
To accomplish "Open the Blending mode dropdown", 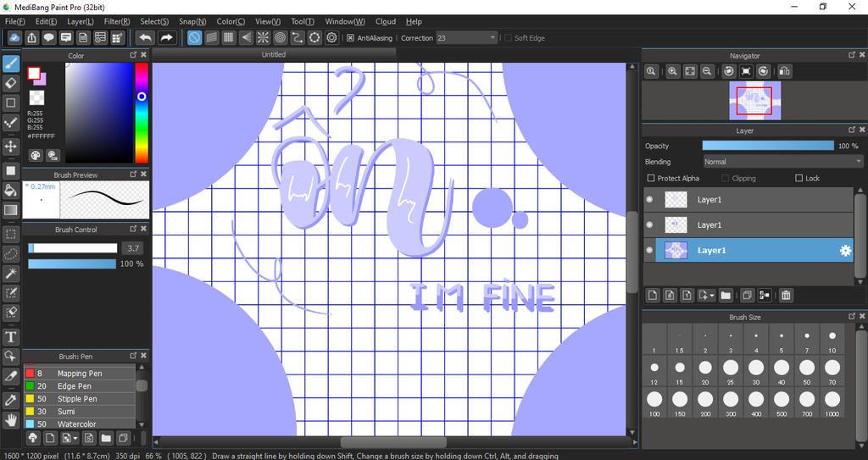I will click(782, 162).
